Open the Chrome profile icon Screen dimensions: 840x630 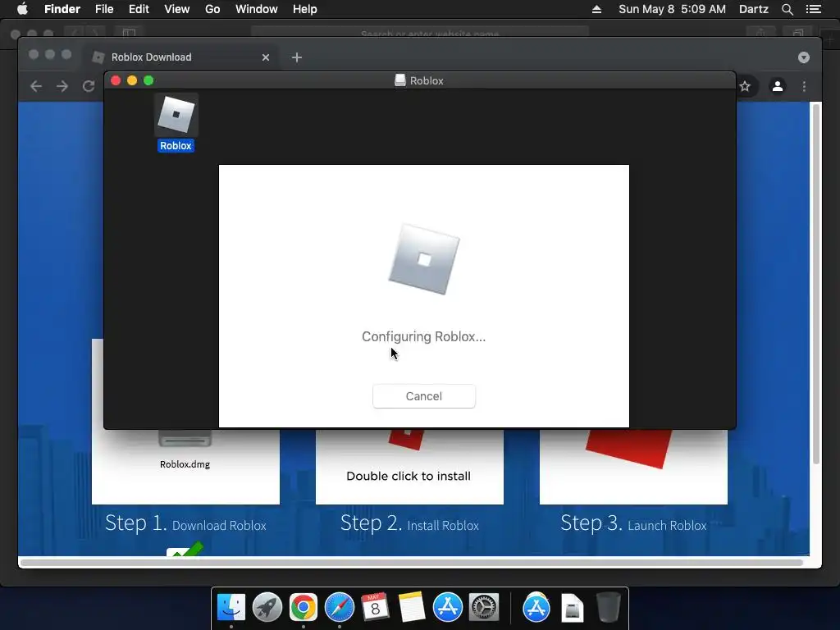778,85
